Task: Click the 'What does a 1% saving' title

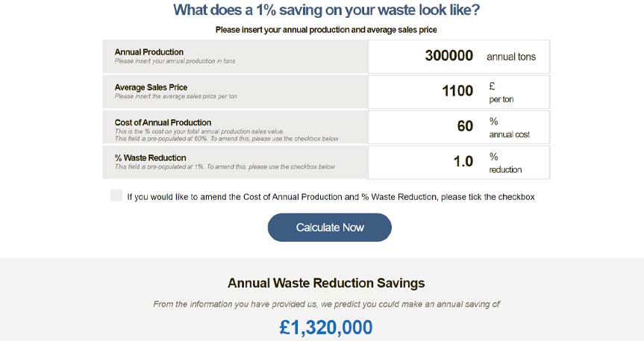Action: (x=326, y=10)
